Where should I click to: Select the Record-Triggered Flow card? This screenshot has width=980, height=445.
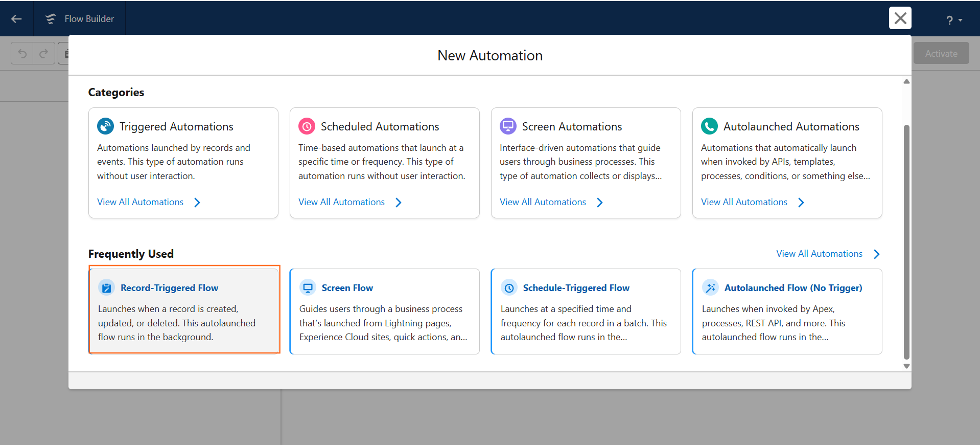[184, 311]
